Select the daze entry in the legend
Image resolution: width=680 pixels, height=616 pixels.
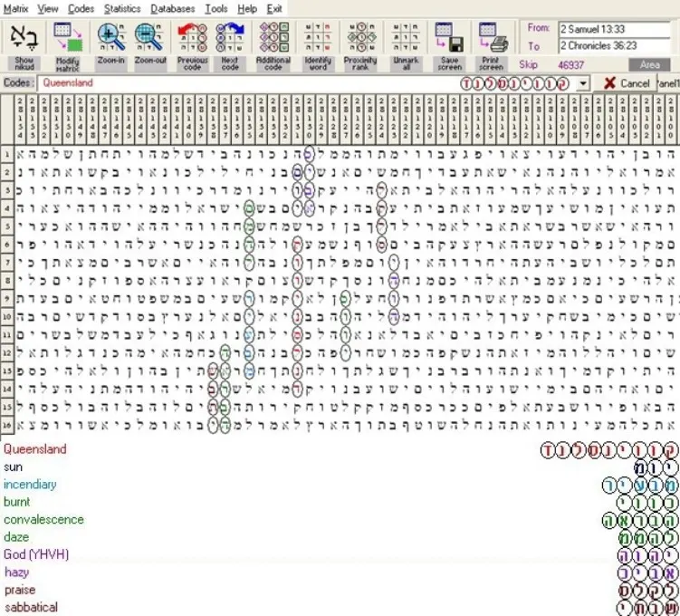pos(16,537)
